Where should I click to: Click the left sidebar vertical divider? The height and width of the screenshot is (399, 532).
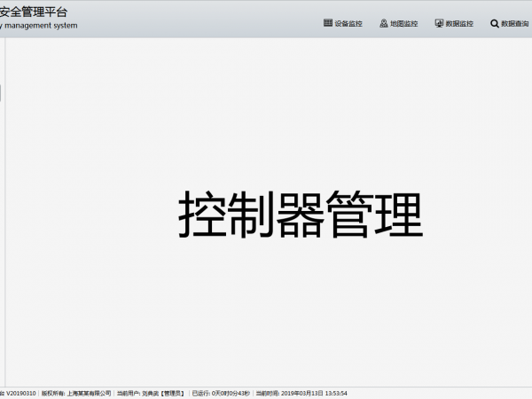click(x=5, y=222)
